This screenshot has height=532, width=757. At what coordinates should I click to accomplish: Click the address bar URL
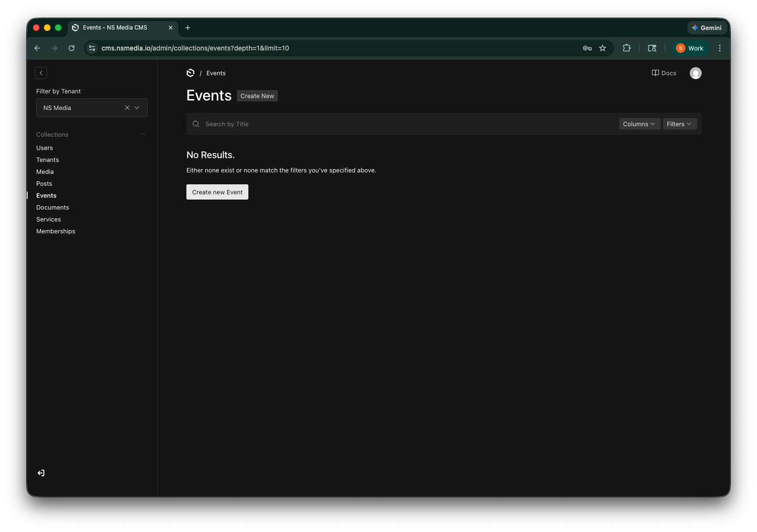[195, 48]
